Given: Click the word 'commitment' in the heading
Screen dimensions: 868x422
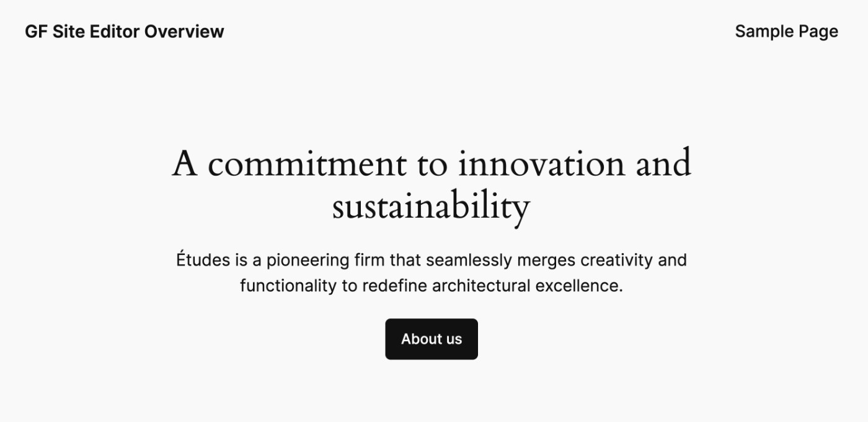Looking at the screenshot, I should 308,165.
